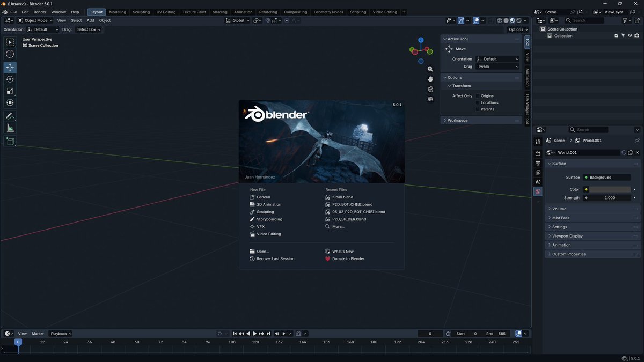Expand the Viewport Display panel
Image resolution: width=644 pixels, height=362 pixels.
(593, 236)
